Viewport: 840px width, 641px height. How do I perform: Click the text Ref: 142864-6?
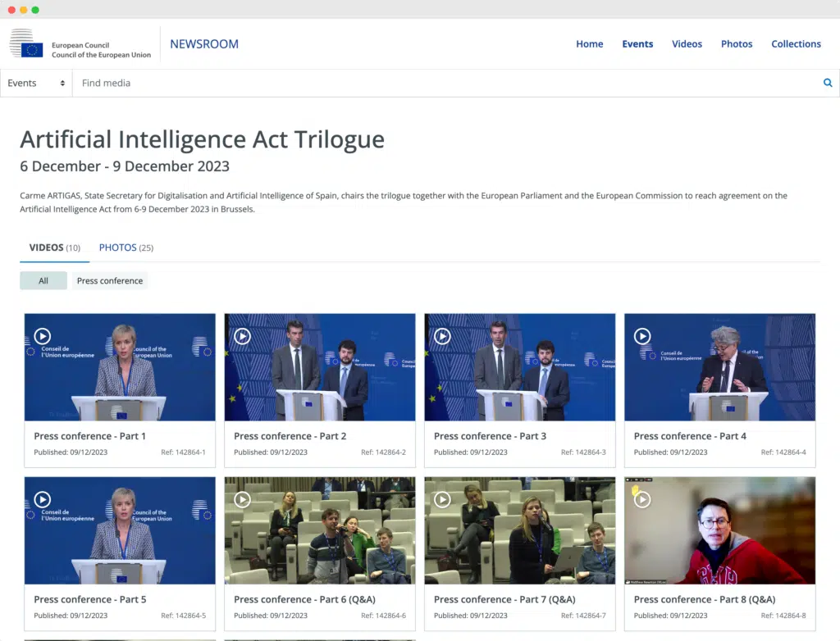383,616
